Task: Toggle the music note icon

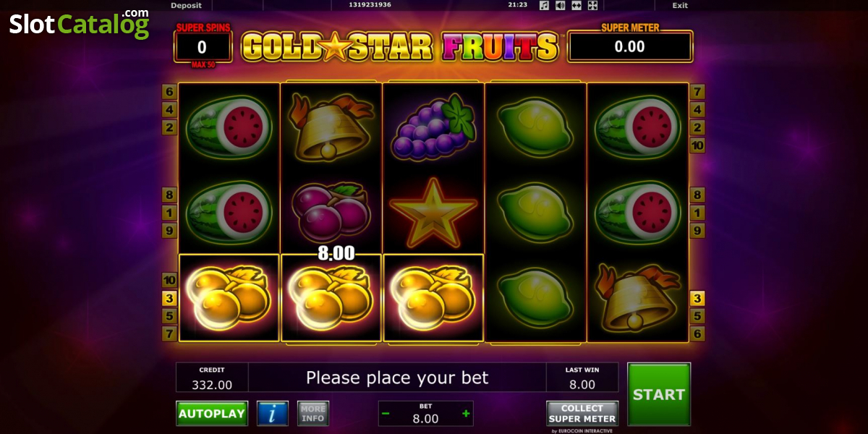Action: pyautogui.click(x=545, y=5)
